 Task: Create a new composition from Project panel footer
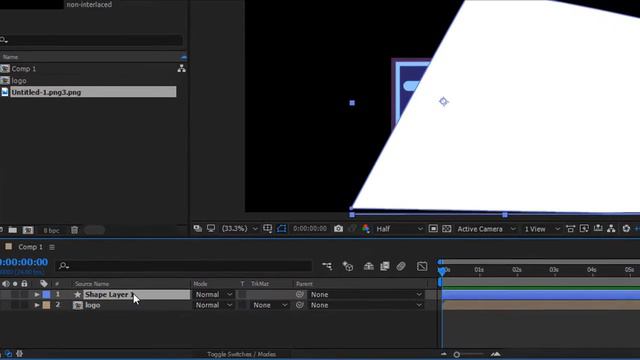pyautogui.click(x=28, y=230)
